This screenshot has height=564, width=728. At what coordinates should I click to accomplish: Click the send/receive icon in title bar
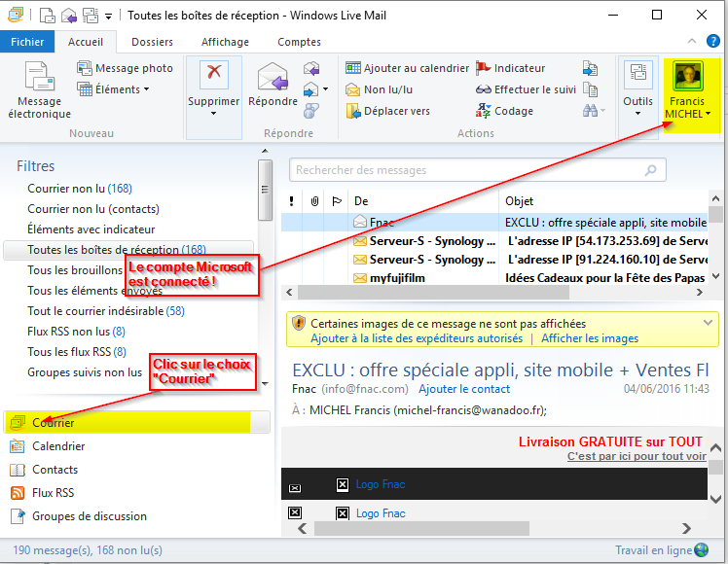tap(91, 16)
